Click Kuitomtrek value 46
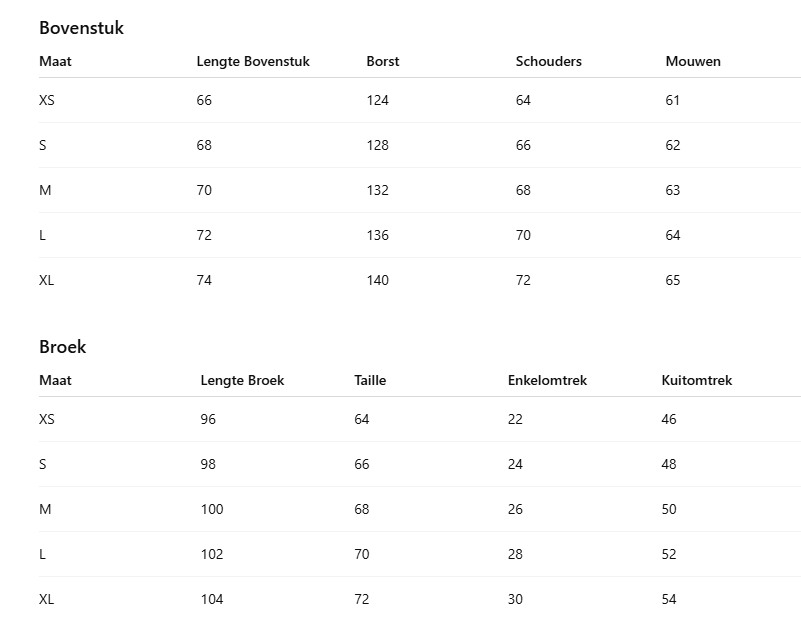 point(669,419)
